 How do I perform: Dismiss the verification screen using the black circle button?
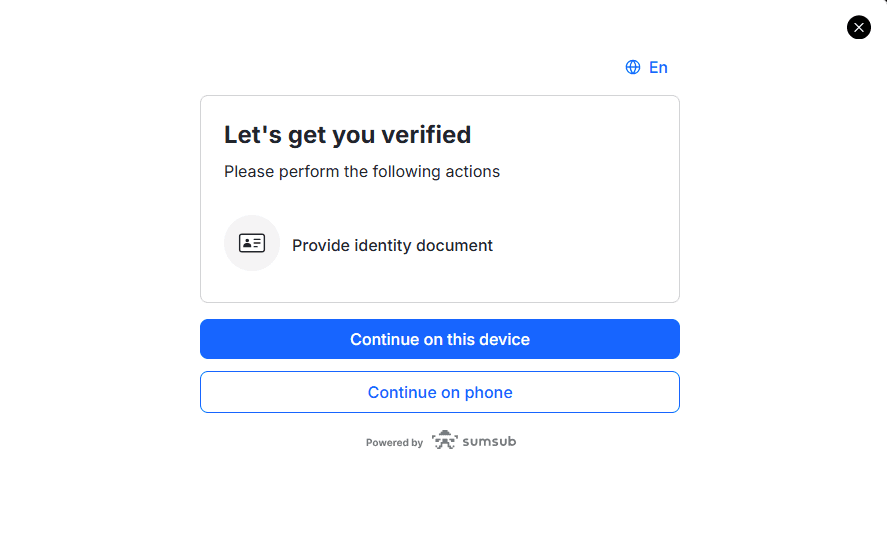point(858,27)
